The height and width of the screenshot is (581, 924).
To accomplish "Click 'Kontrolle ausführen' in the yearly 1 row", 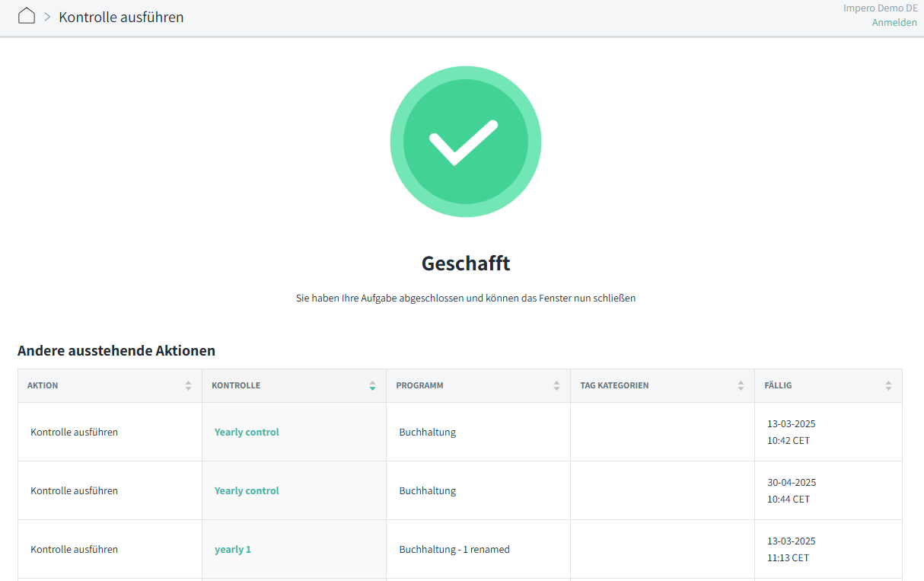I will click(x=75, y=549).
